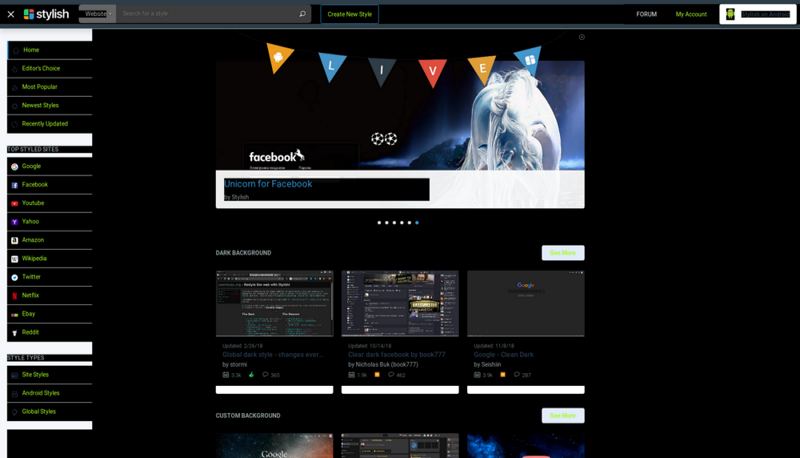Viewport: 800px width, 458px height.
Task: Open Google - Clean Dark thumbnail
Action: [526, 303]
